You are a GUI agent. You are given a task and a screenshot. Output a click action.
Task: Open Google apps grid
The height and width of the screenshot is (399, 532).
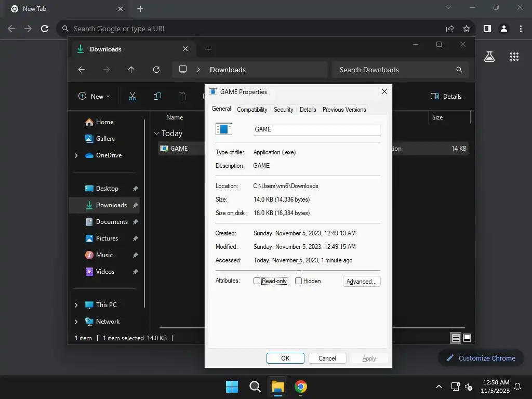(514, 57)
